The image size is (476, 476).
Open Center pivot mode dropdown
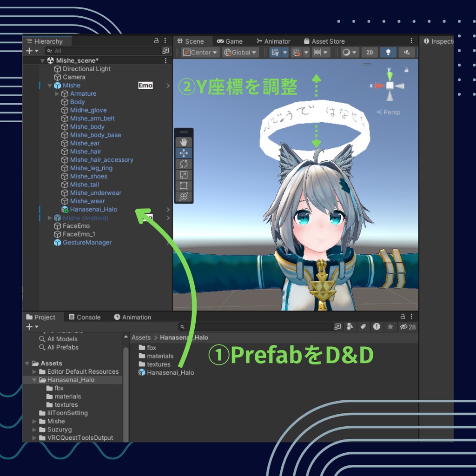200,52
